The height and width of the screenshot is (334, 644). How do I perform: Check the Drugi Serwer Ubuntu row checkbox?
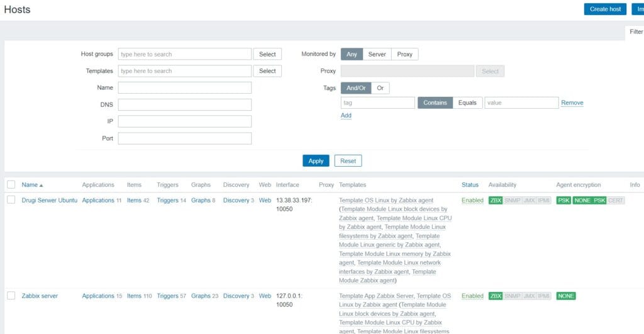pyautogui.click(x=11, y=199)
